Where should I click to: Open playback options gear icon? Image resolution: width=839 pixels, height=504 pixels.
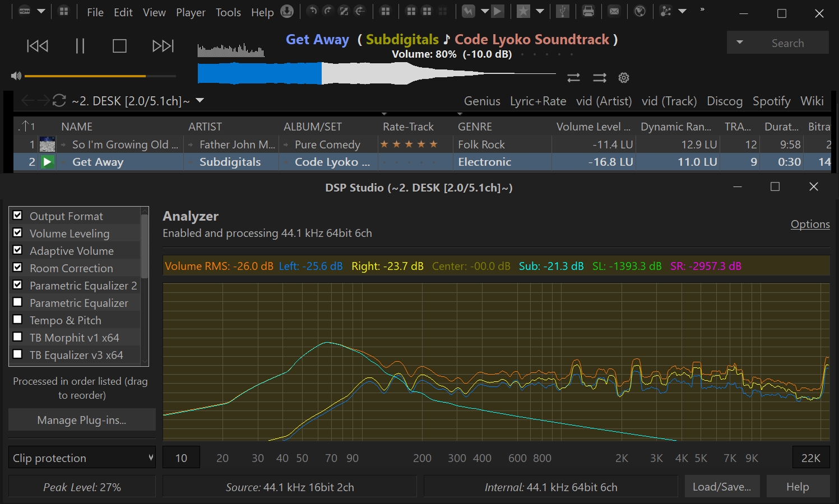[624, 78]
